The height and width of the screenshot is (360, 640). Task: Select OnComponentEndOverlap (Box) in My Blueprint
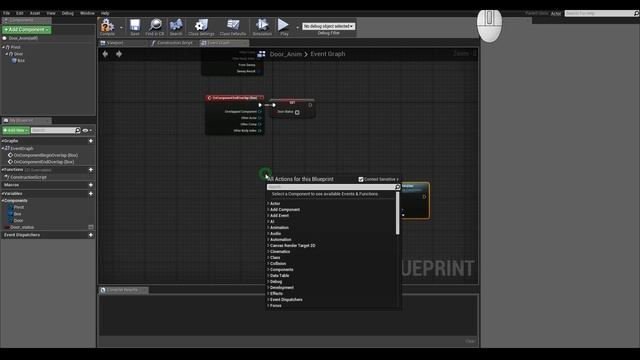click(44, 162)
